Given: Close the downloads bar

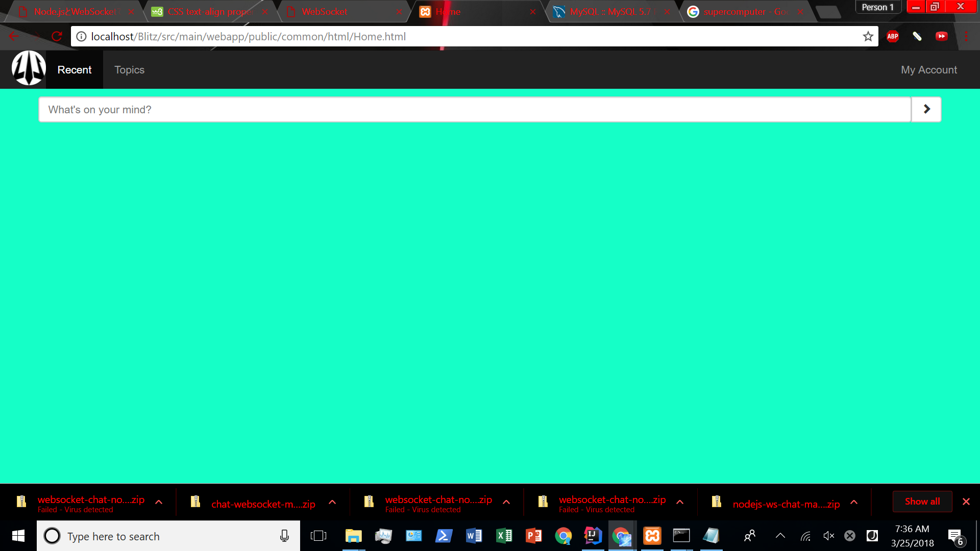Looking at the screenshot, I should pos(966,502).
